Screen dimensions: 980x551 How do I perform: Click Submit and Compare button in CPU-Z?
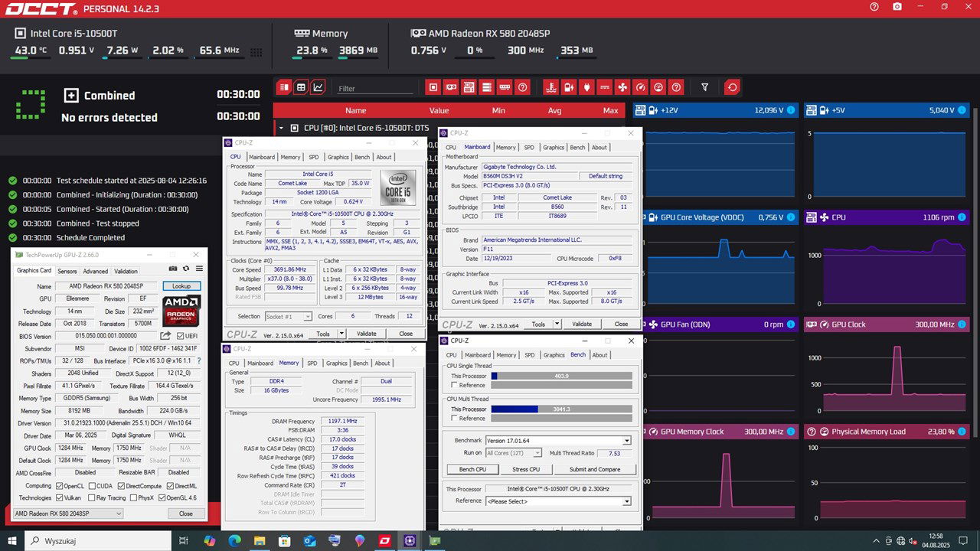click(595, 469)
